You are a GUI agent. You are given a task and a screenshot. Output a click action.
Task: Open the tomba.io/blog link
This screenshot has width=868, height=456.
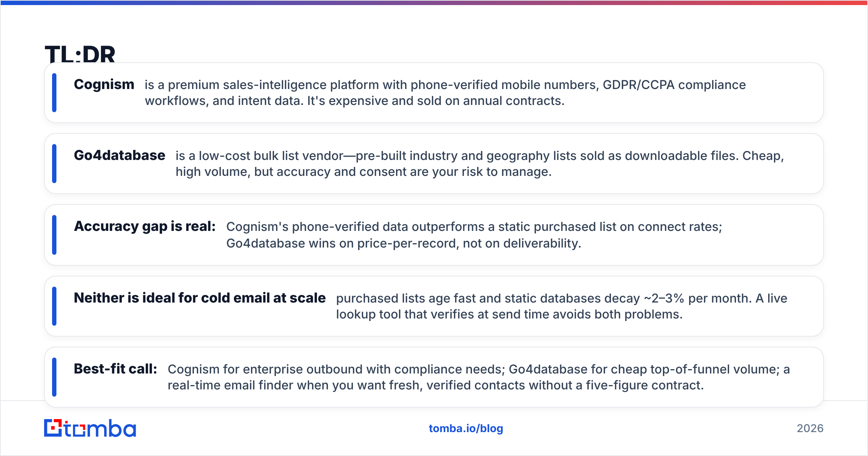coord(466,428)
